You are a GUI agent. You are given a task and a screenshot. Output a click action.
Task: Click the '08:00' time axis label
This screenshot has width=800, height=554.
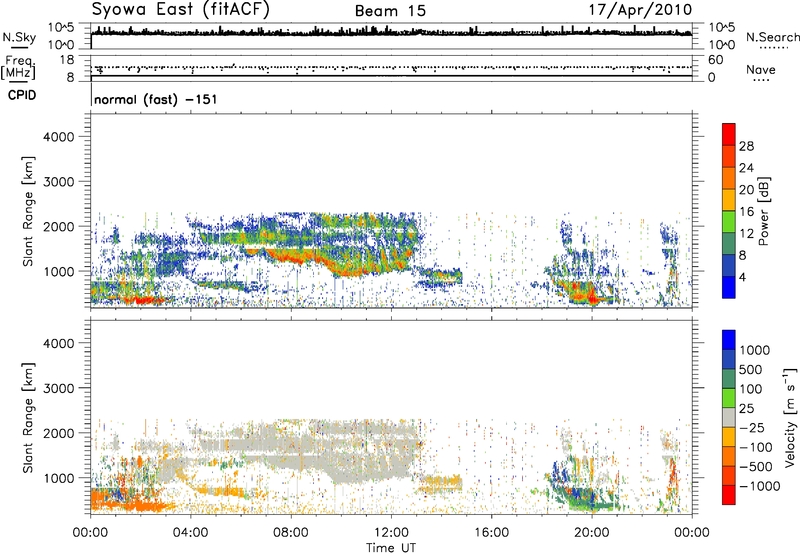click(291, 533)
